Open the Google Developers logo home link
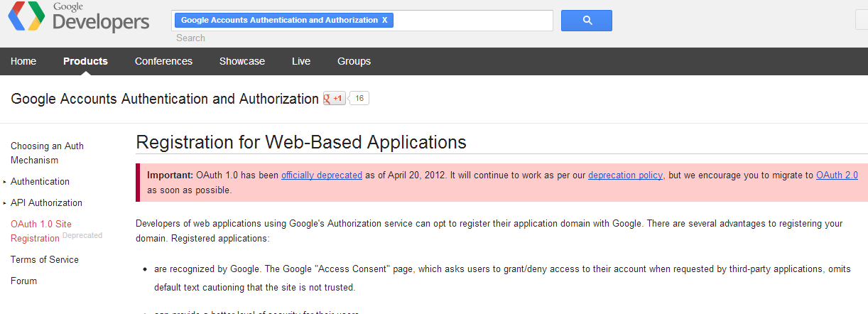The width and height of the screenshot is (868, 314). (x=79, y=18)
